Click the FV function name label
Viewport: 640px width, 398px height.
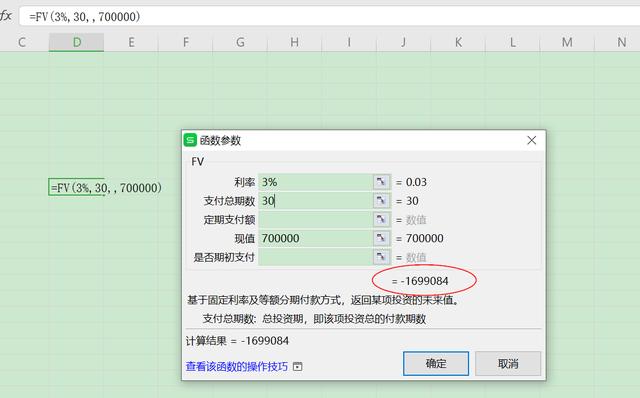point(198,162)
